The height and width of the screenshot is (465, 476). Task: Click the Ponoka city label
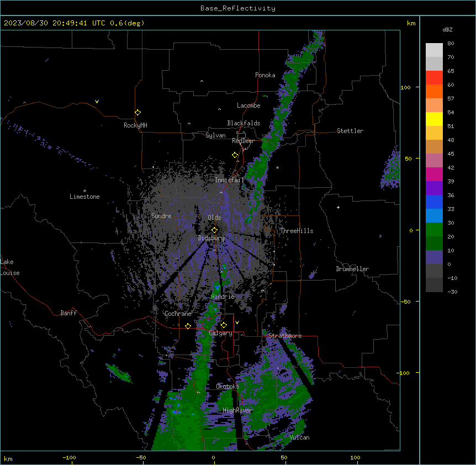coord(265,75)
